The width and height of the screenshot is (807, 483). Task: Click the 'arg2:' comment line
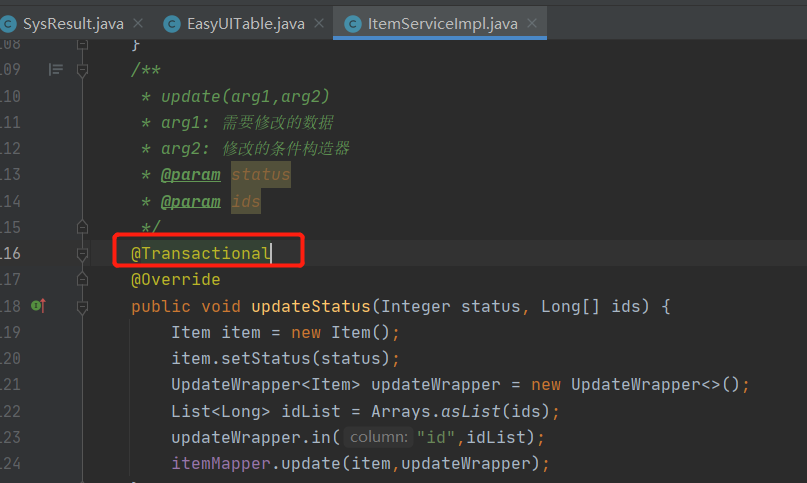[x=245, y=149]
